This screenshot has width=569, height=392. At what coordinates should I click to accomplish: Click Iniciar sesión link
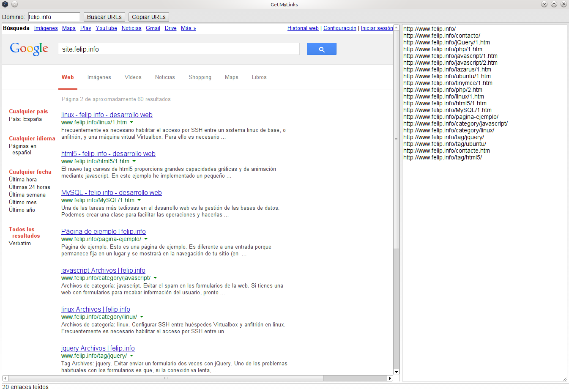point(377,28)
